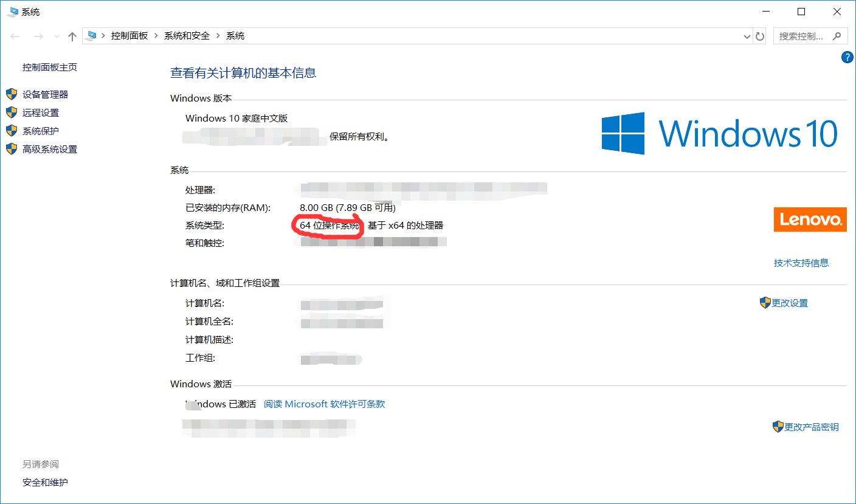Open 安全和维护 link

click(45, 482)
